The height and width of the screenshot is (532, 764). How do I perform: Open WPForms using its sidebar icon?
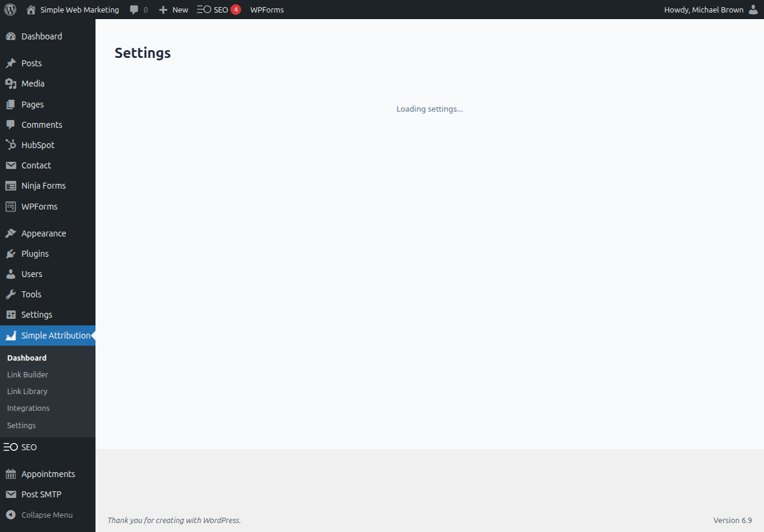[11, 206]
